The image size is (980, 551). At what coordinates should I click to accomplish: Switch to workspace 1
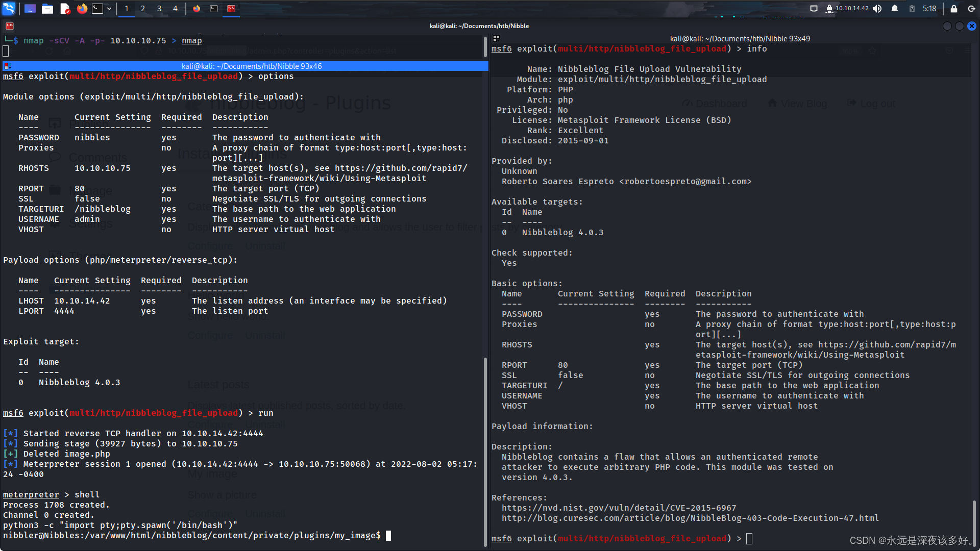(127, 9)
